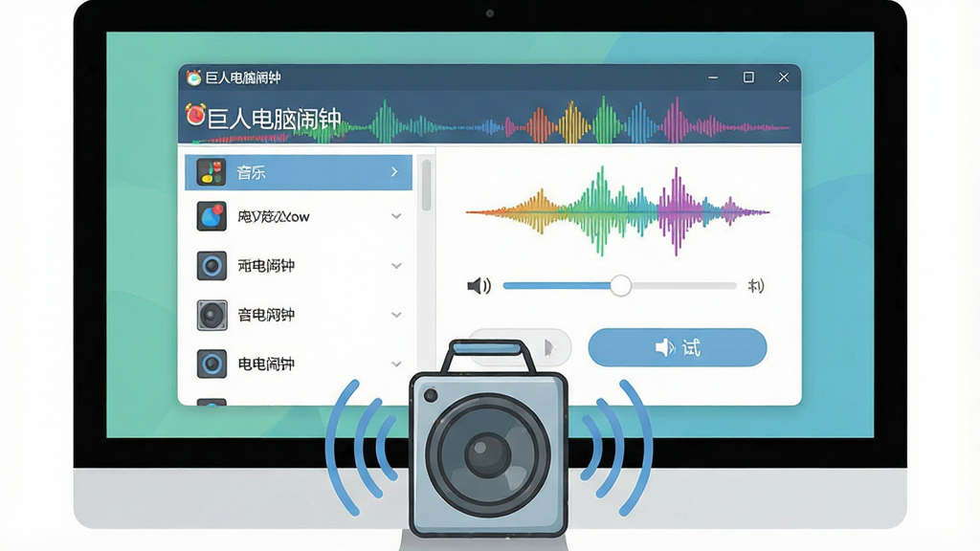980x551 pixels.
Task: Open the chevron arrow on the 音乐 row
Action: click(394, 172)
